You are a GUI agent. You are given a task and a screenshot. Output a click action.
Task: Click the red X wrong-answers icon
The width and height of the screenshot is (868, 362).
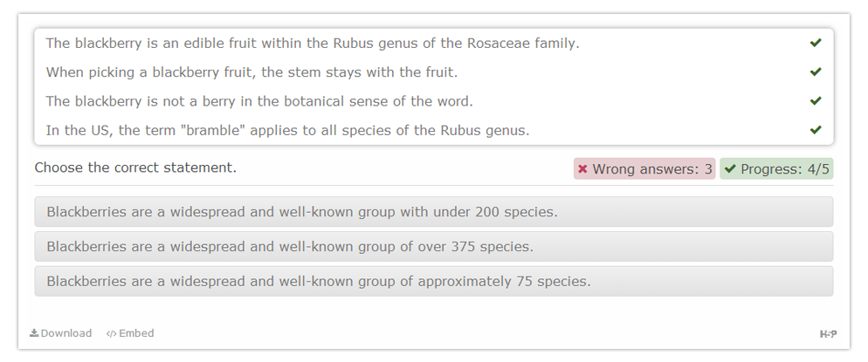[x=582, y=168]
